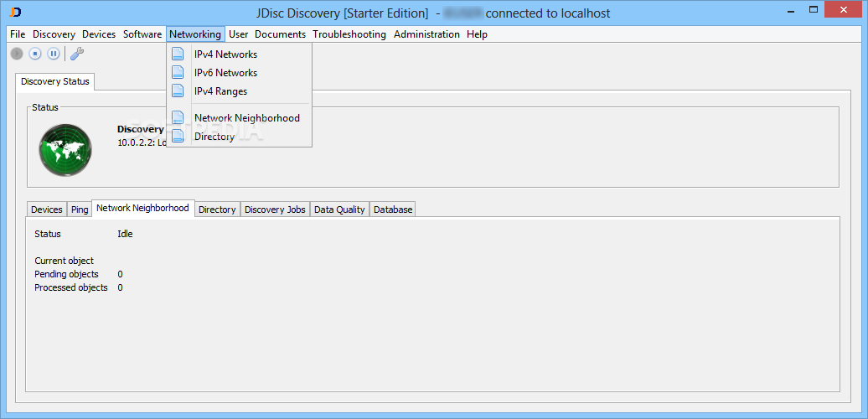
Task: Click the document icon next to Directory menu entry
Action: coord(178,136)
